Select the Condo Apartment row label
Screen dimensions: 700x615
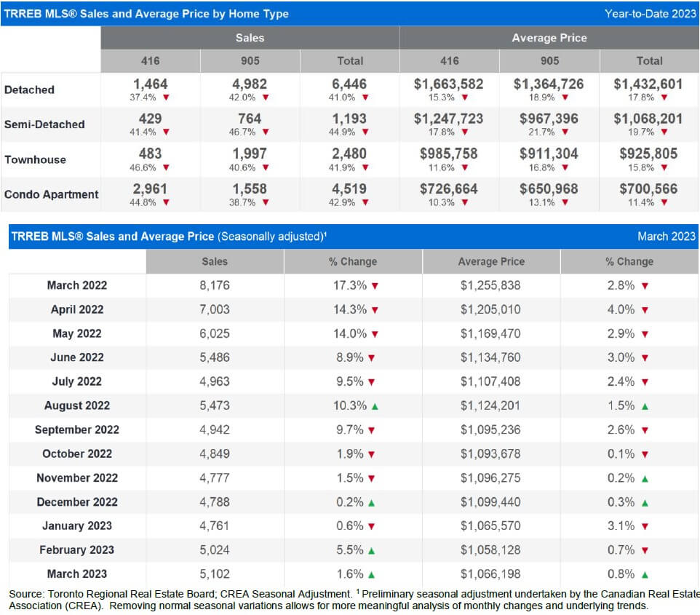click(x=52, y=194)
